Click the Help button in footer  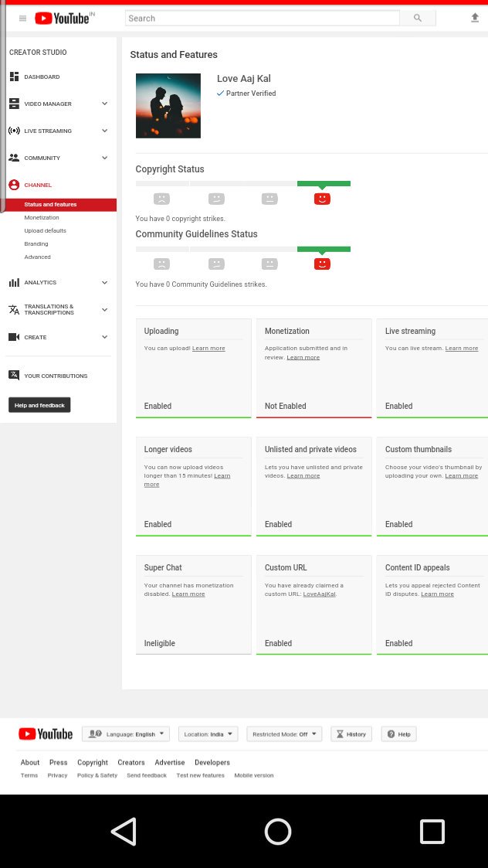click(x=399, y=734)
